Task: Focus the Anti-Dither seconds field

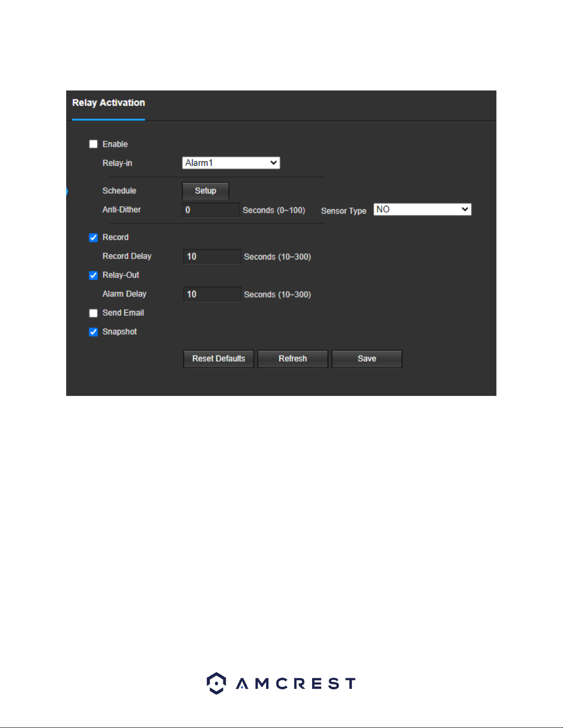Action: [211, 210]
